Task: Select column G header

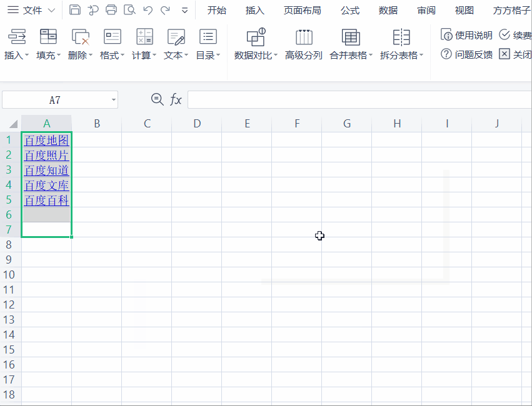Action: [347, 123]
